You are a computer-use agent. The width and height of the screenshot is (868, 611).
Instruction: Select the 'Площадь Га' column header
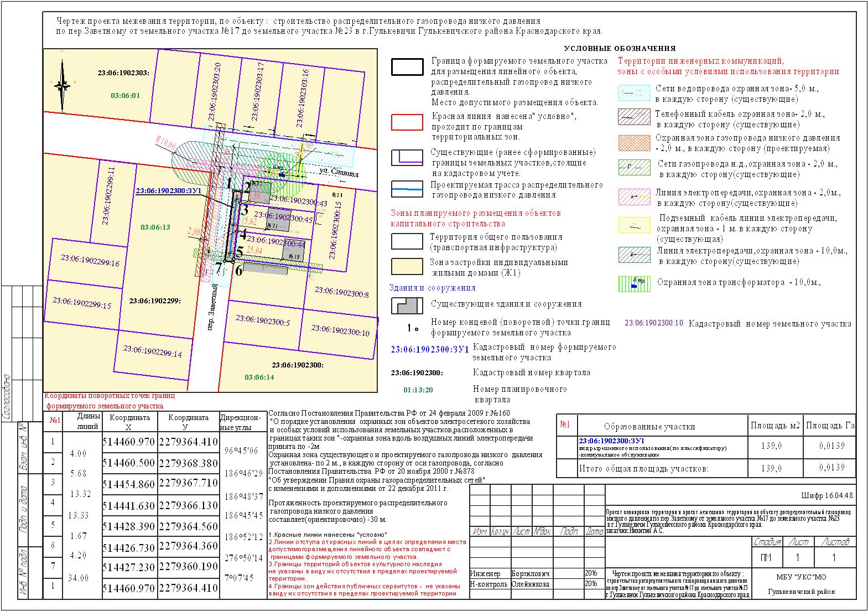[830, 426]
